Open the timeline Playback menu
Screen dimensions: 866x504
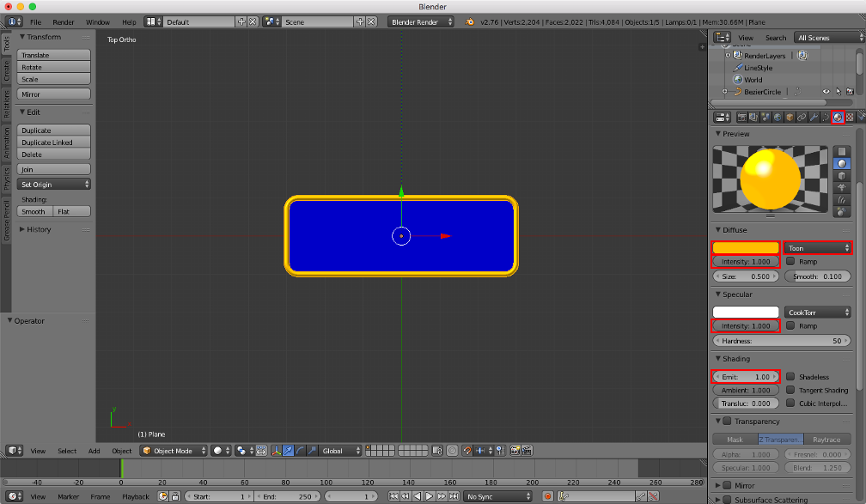pyautogui.click(x=136, y=497)
